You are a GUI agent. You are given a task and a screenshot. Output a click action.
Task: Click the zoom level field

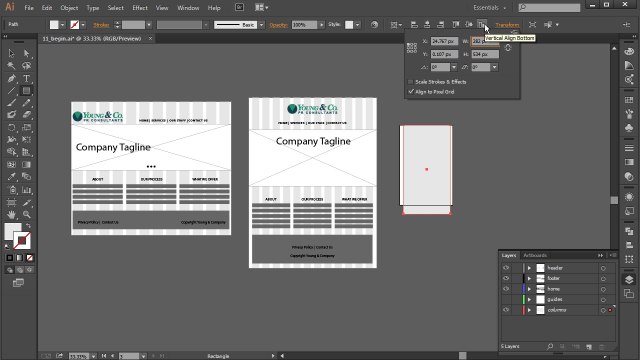click(79, 356)
